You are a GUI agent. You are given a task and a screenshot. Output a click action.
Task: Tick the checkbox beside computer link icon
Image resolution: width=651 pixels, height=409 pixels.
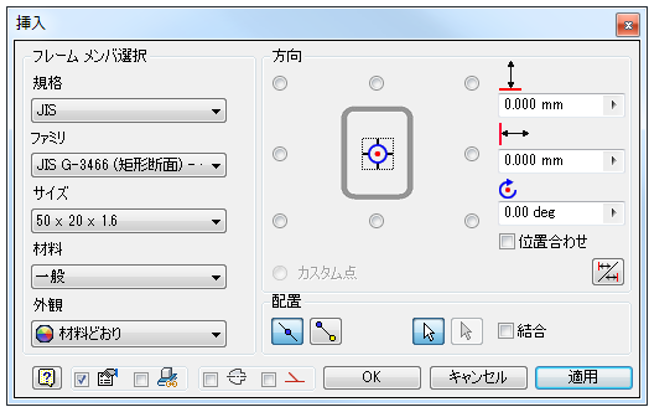click(x=141, y=379)
